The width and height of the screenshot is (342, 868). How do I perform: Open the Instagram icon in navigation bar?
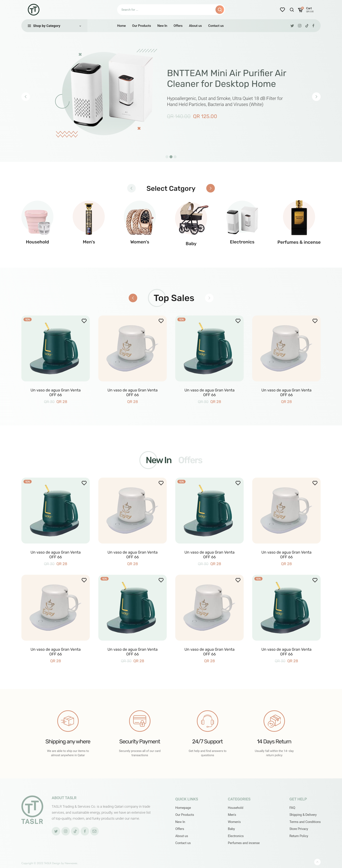[300, 26]
